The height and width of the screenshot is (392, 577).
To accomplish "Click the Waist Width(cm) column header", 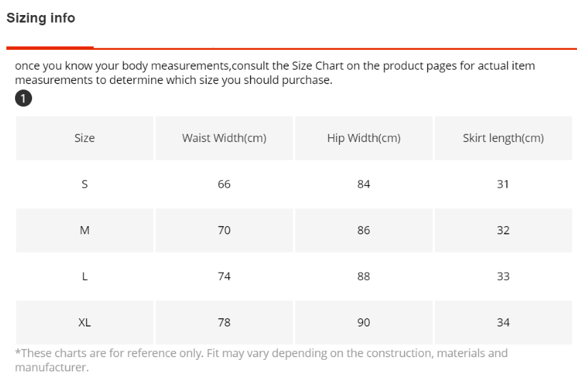I will (x=224, y=138).
